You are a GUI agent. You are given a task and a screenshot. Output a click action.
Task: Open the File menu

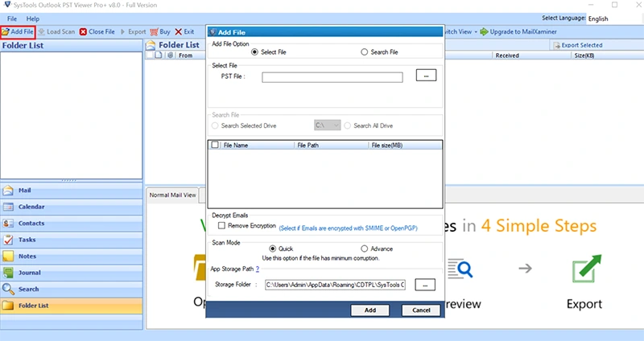click(12, 18)
